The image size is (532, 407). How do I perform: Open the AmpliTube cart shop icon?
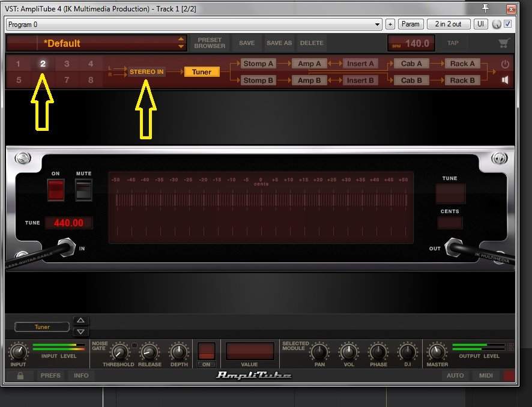[504, 43]
